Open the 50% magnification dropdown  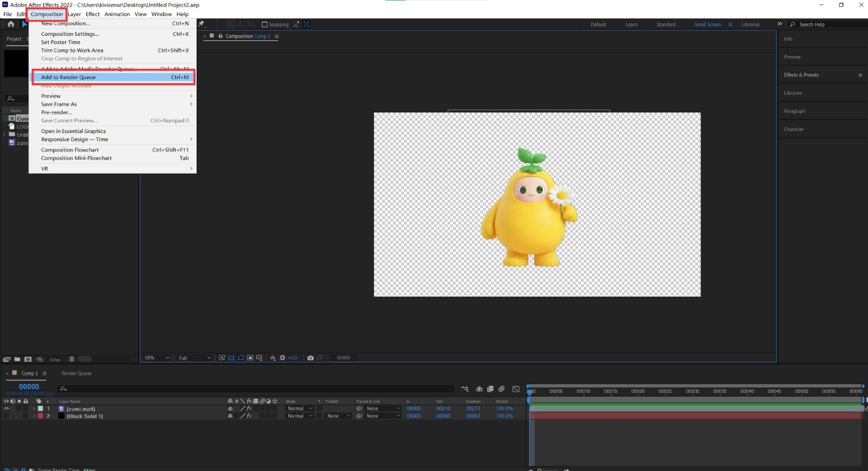(x=156, y=358)
